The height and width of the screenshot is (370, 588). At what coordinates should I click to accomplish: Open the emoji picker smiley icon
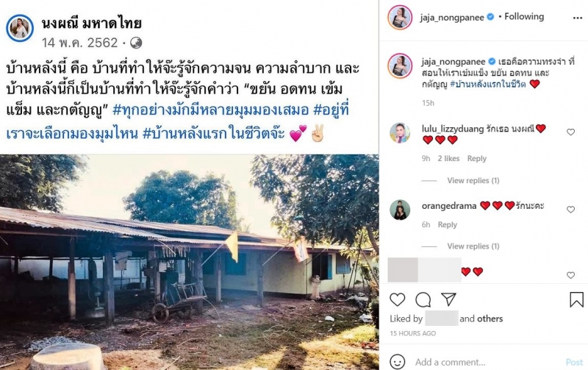point(397,362)
